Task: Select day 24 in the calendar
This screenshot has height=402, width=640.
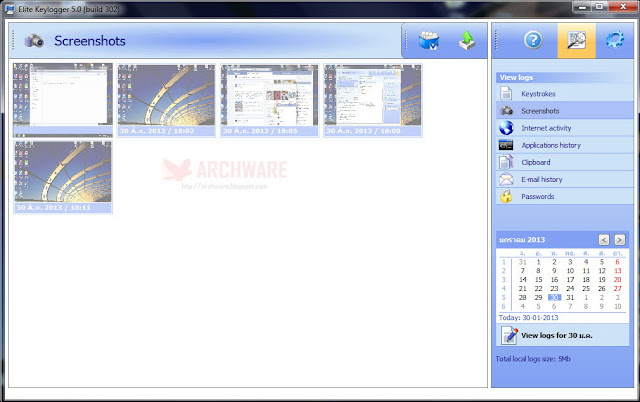Action: [570, 289]
